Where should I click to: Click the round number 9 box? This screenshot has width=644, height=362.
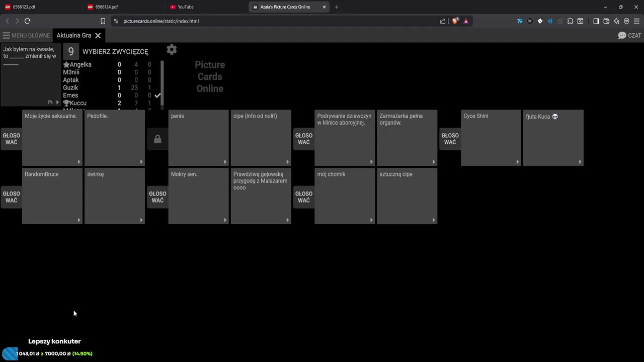point(71,51)
